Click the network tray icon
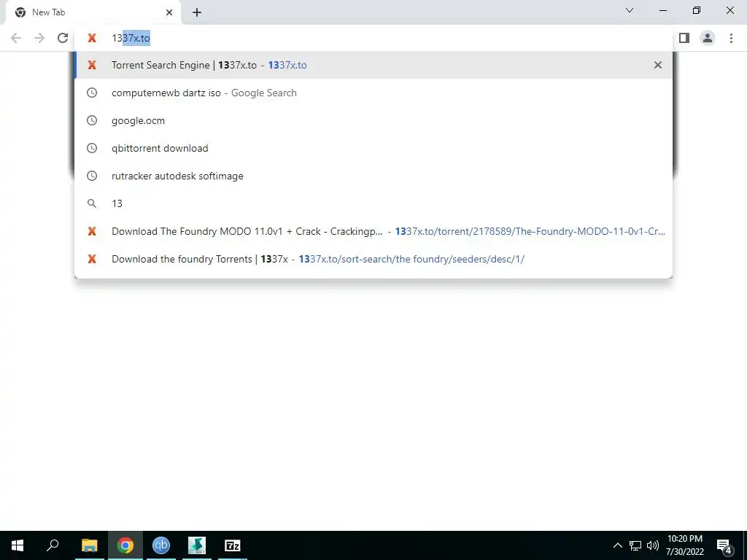This screenshot has width=747, height=560. point(635,545)
